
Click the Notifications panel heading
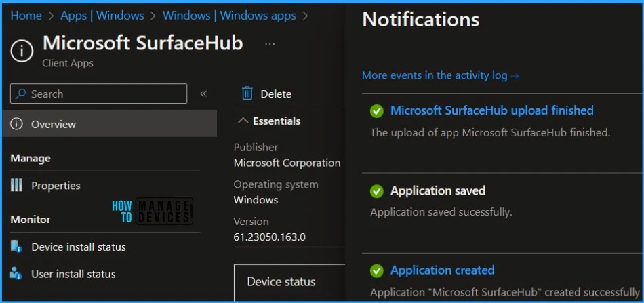(x=420, y=19)
